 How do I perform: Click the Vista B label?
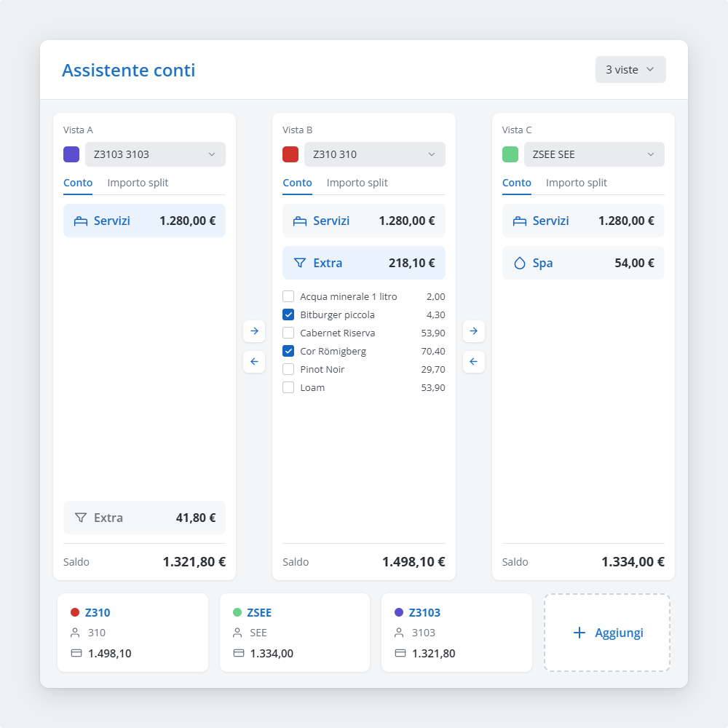(298, 130)
